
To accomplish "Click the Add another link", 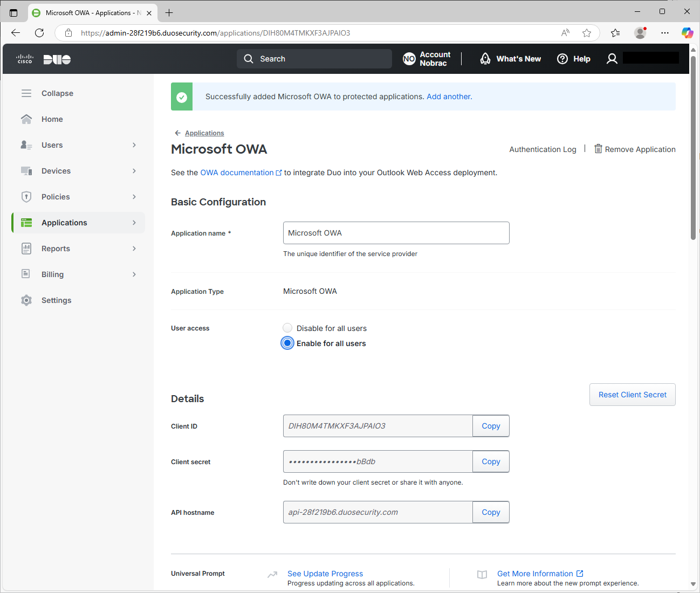I will [x=449, y=96].
